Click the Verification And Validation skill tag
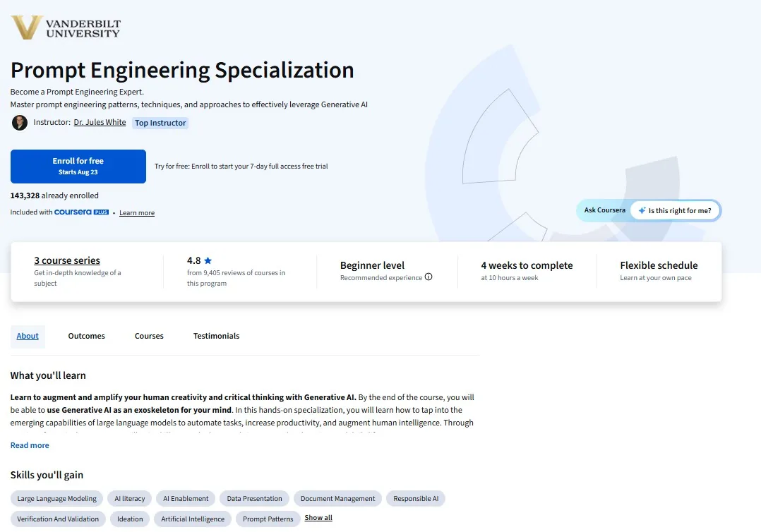 point(58,519)
